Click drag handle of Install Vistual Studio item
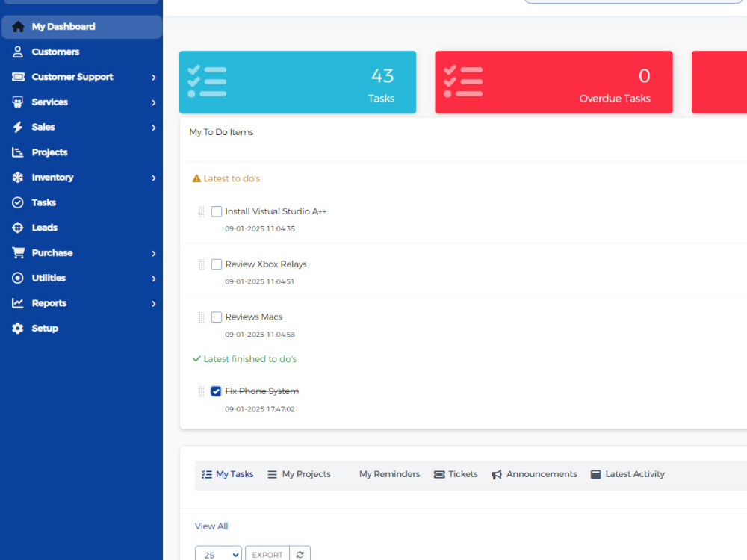 [x=202, y=212]
